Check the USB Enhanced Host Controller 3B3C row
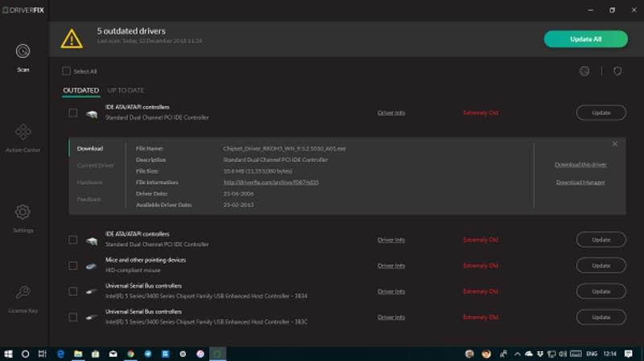The image size is (644, 361). [x=72, y=317]
